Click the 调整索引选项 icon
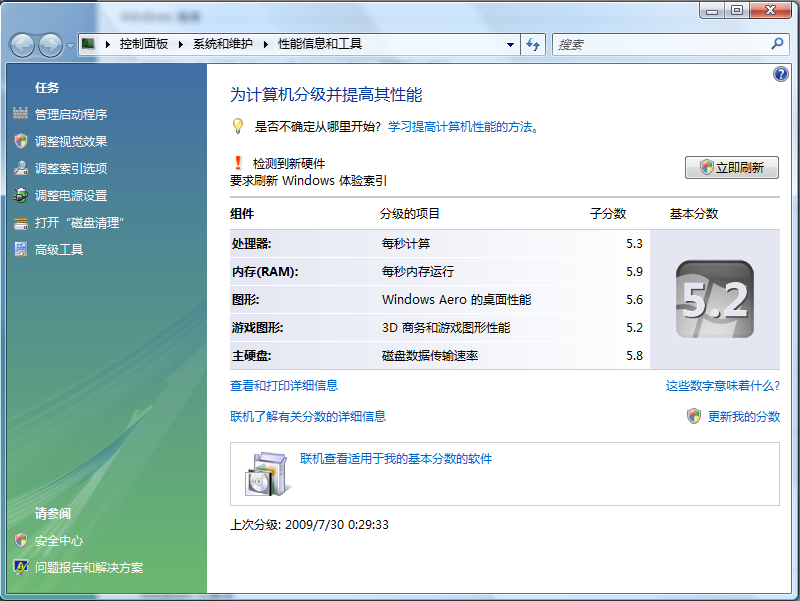This screenshot has height=601, width=800. [x=20, y=168]
